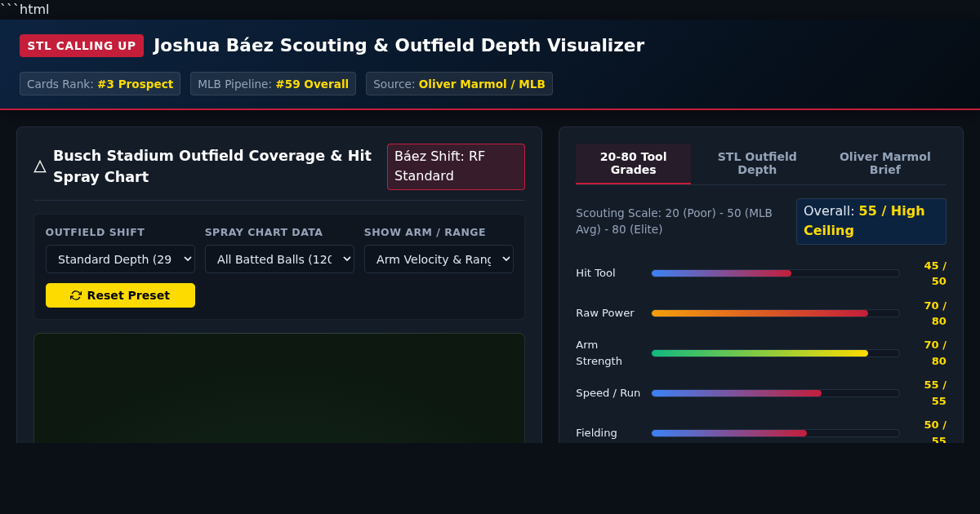Click the Overall 55 / High Ceiling badge
Image resolution: width=980 pixels, height=514 pixels.
871,221
